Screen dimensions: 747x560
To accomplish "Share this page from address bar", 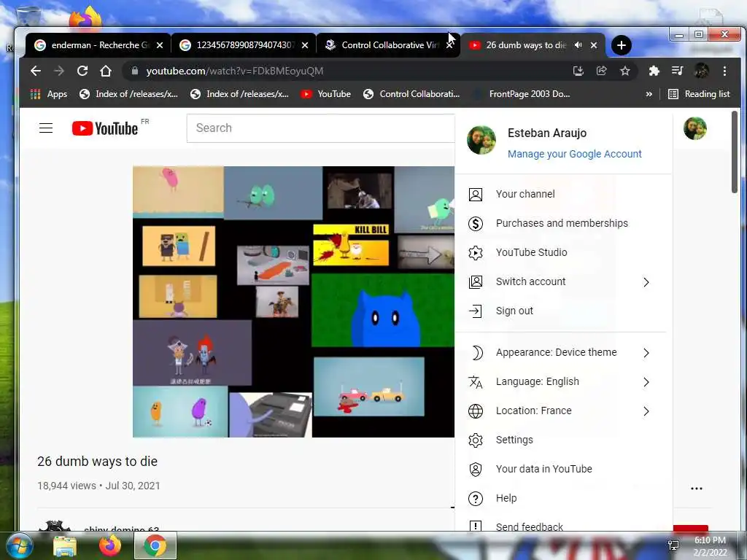I will coord(602,71).
